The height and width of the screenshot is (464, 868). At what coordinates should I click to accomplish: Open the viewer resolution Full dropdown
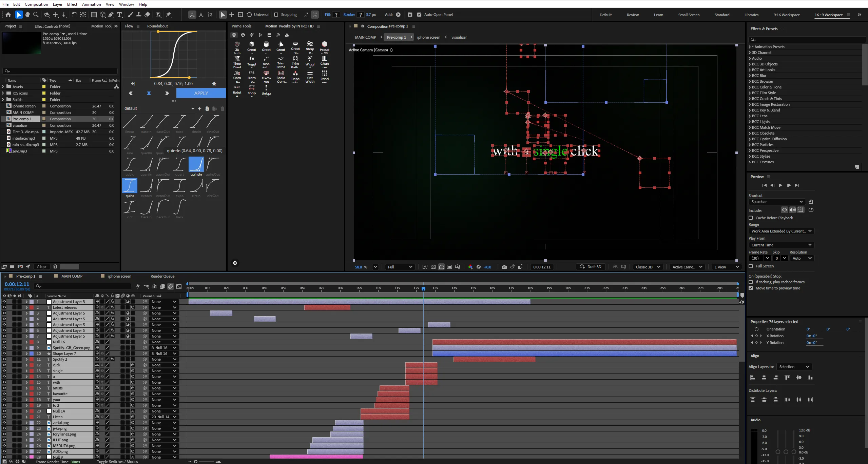400,267
